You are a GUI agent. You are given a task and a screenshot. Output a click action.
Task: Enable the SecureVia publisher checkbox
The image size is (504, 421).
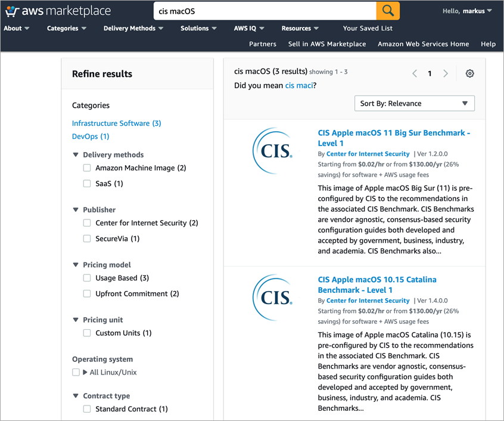pyautogui.click(x=87, y=239)
